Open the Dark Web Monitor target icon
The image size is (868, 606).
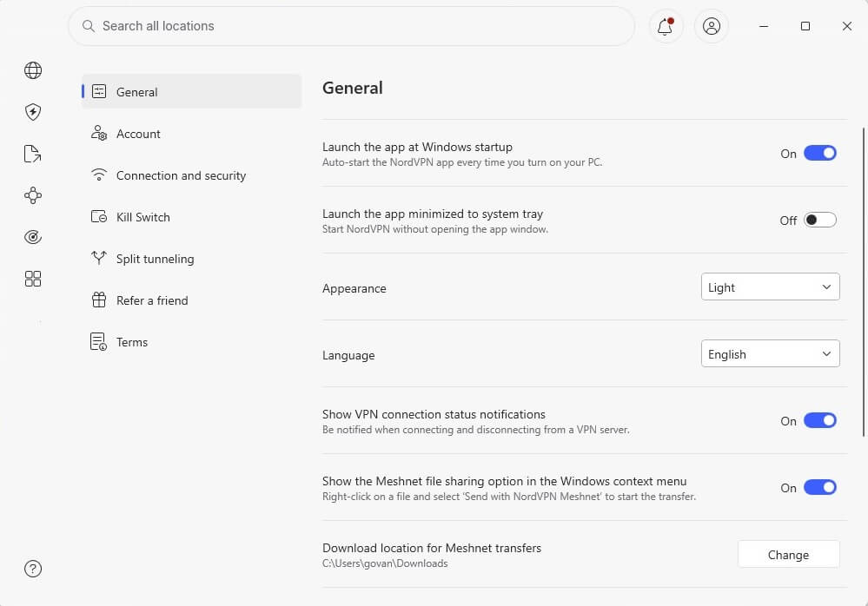click(x=33, y=237)
